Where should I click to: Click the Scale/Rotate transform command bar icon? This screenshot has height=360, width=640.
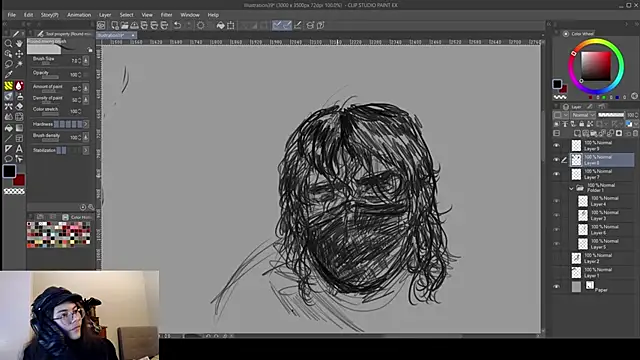[231, 25]
